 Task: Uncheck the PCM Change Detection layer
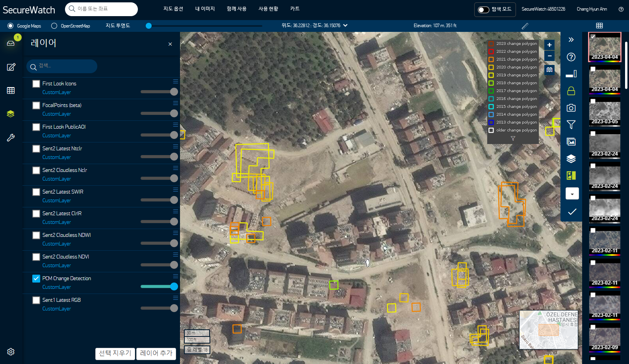pos(36,279)
